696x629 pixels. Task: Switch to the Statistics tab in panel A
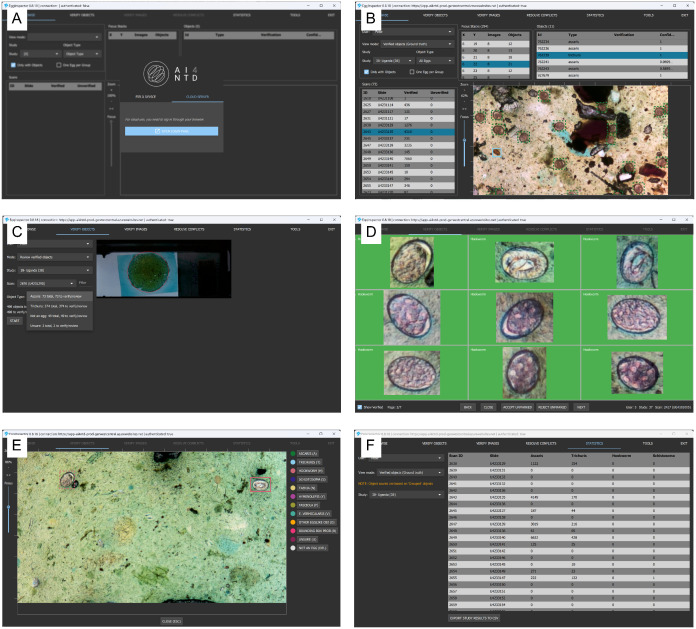(x=241, y=15)
